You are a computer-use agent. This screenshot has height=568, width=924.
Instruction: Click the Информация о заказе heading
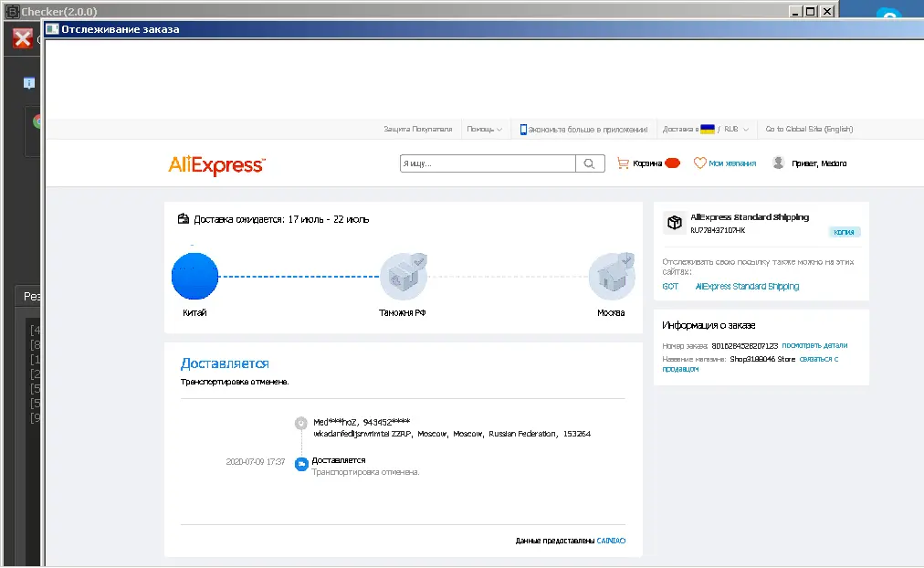click(x=709, y=325)
